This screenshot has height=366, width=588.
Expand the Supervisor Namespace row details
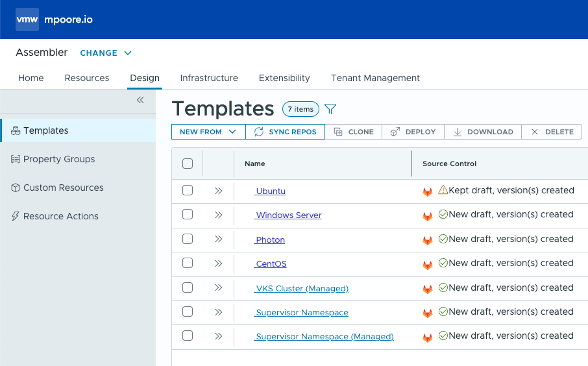click(x=219, y=312)
